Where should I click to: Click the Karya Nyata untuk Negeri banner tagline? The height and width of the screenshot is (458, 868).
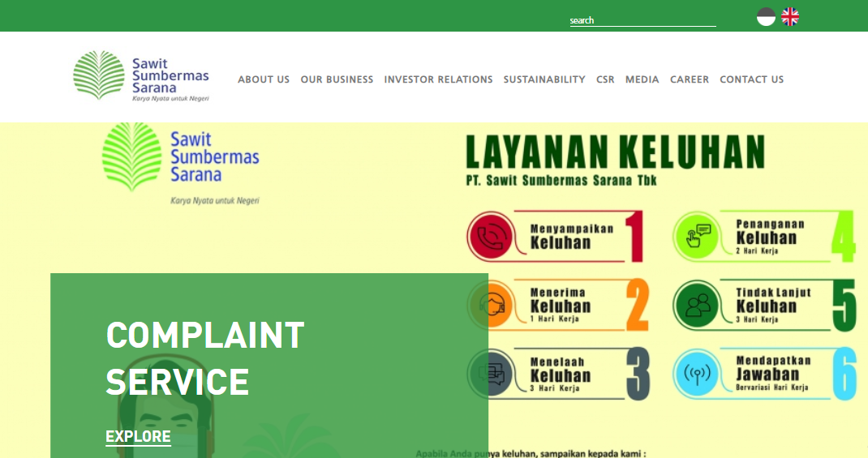tap(215, 201)
